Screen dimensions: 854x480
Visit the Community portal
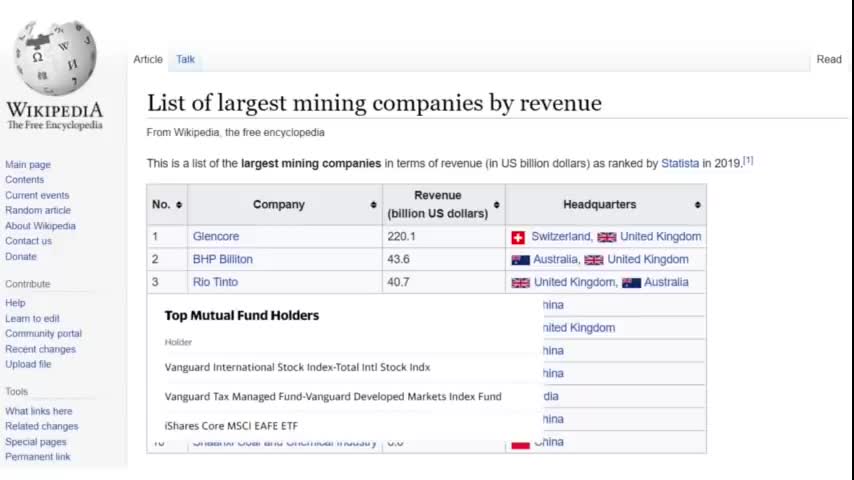click(x=44, y=333)
